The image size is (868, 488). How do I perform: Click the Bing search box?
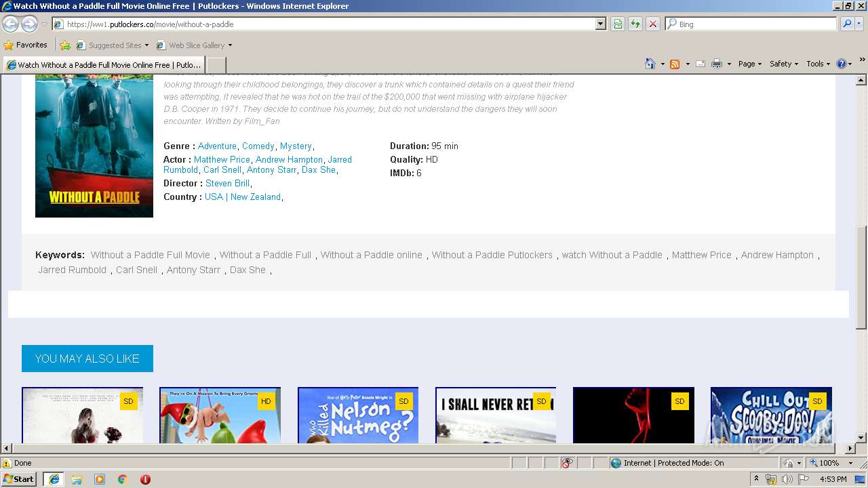(751, 24)
